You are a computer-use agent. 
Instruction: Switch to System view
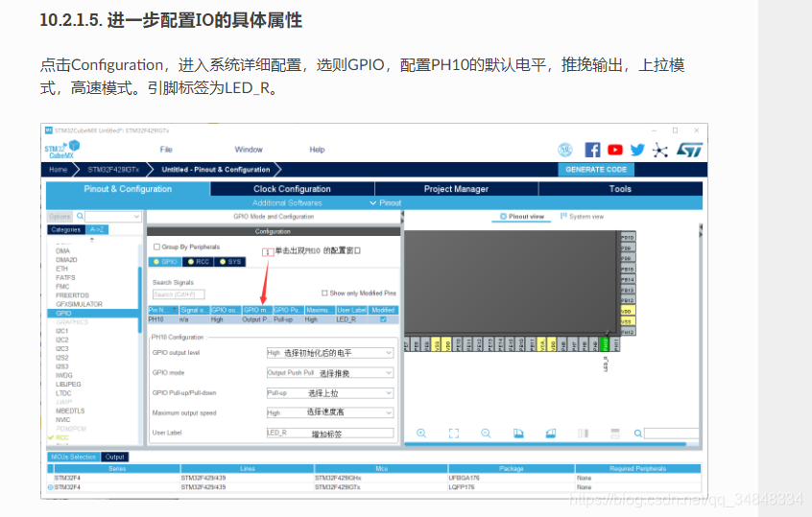[582, 217]
